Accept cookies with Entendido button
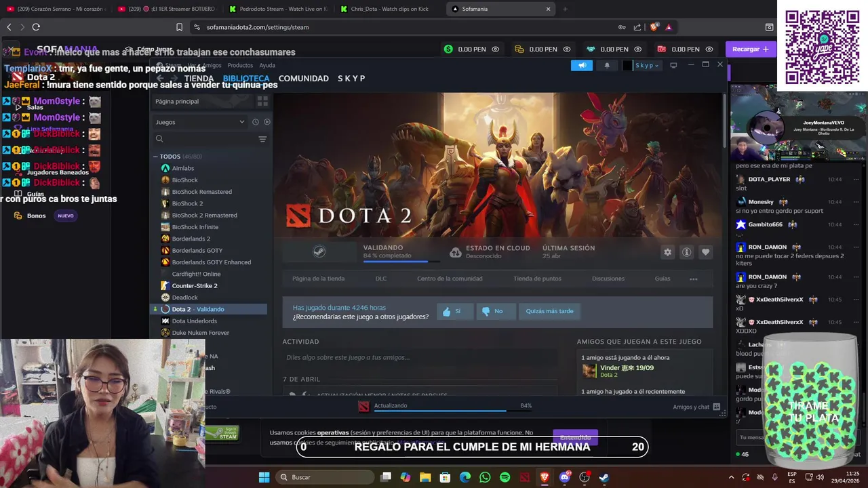This screenshot has height=488, width=868. [x=575, y=437]
